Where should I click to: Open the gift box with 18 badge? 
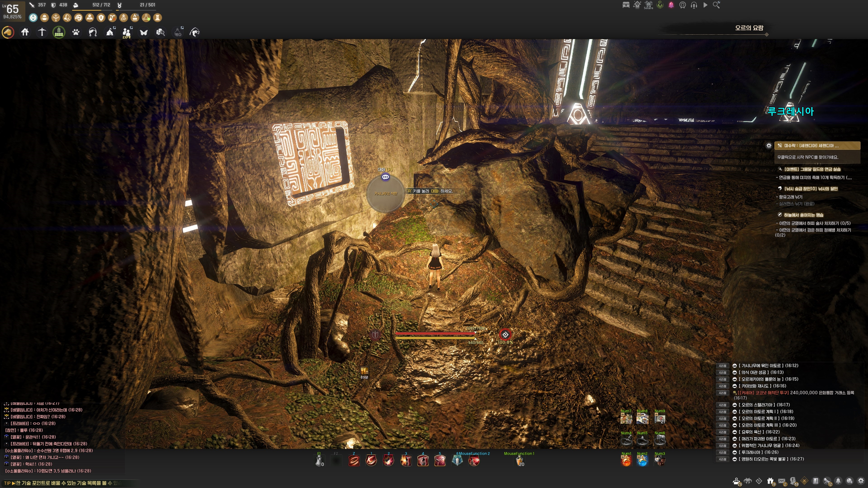[x=770, y=481]
